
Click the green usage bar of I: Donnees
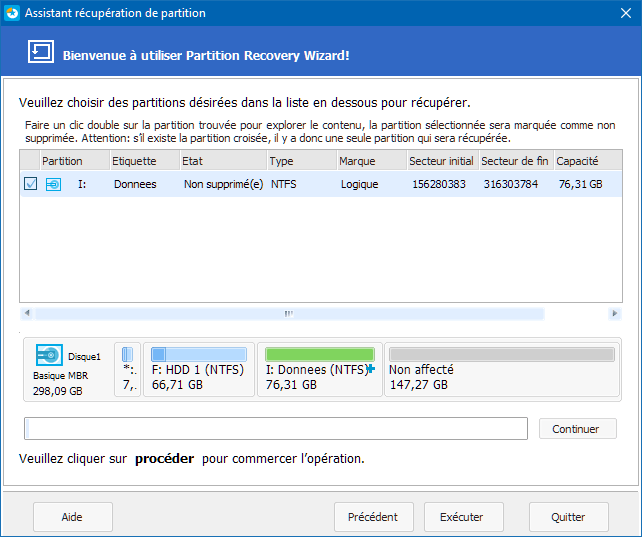pyautogui.click(x=320, y=354)
